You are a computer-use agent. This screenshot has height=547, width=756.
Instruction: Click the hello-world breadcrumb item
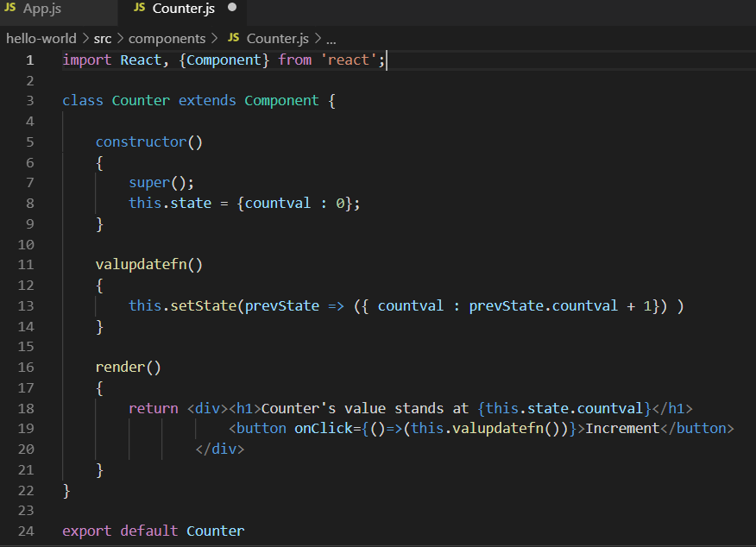[x=41, y=39]
